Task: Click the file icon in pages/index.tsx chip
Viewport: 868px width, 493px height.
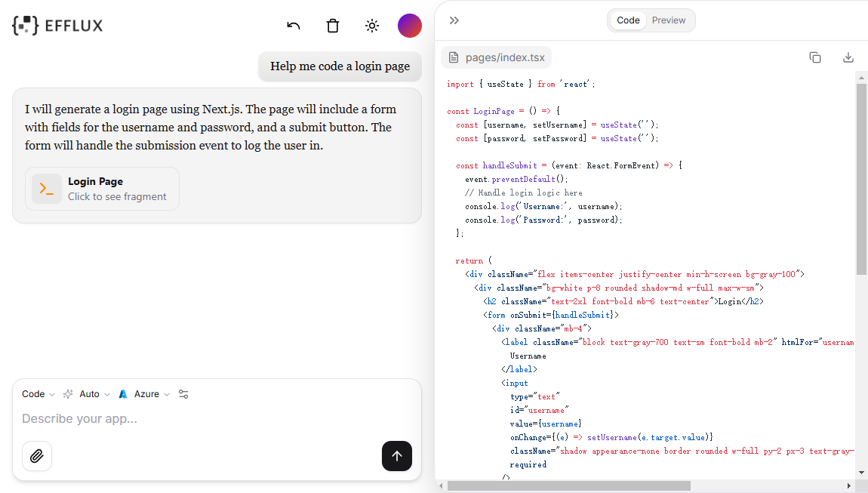Action: [454, 57]
